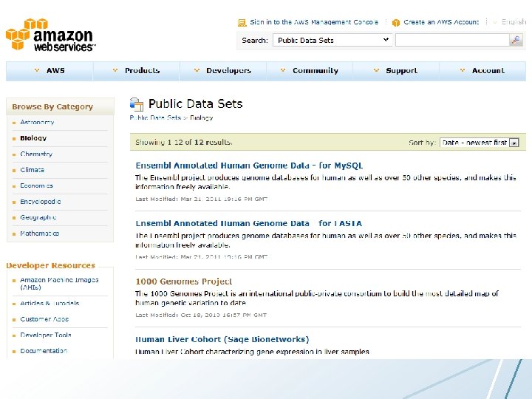Click the Browse By Category heading
532x399 pixels.
click(x=52, y=106)
